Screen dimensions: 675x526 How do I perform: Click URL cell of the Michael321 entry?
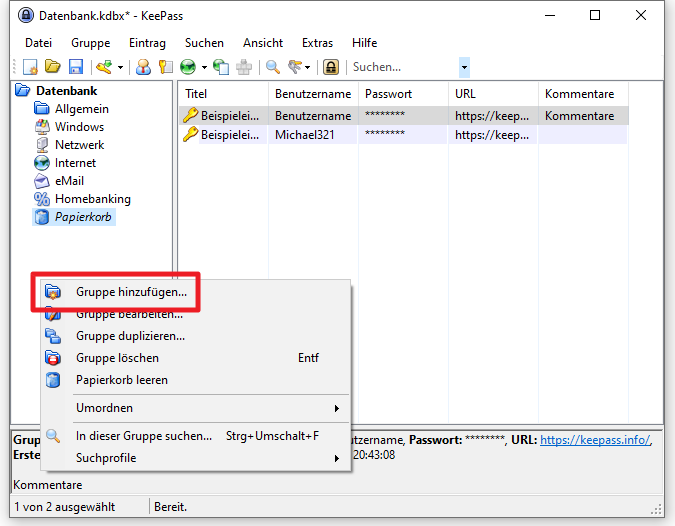click(x=493, y=135)
